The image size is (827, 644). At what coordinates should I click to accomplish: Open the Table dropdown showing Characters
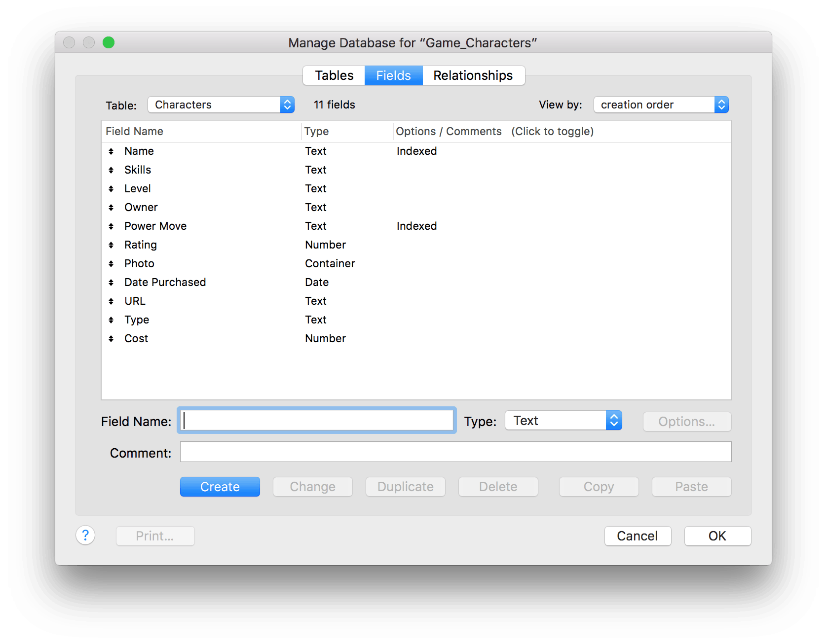pyautogui.click(x=221, y=105)
